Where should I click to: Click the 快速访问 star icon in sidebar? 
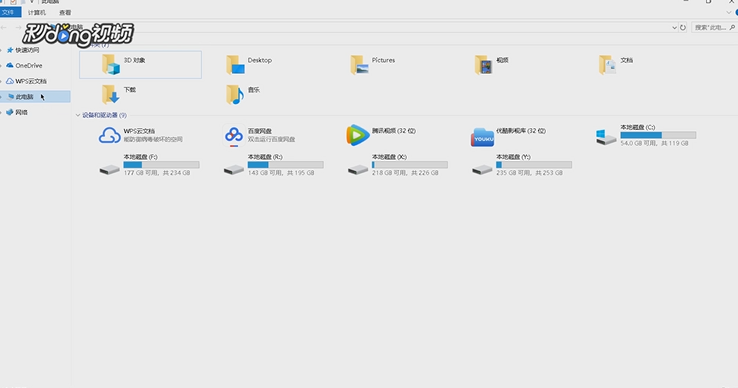pos(10,50)
